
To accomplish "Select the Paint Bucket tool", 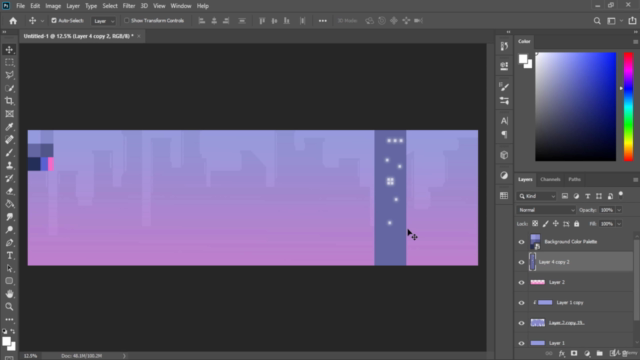I will [9, 204].
